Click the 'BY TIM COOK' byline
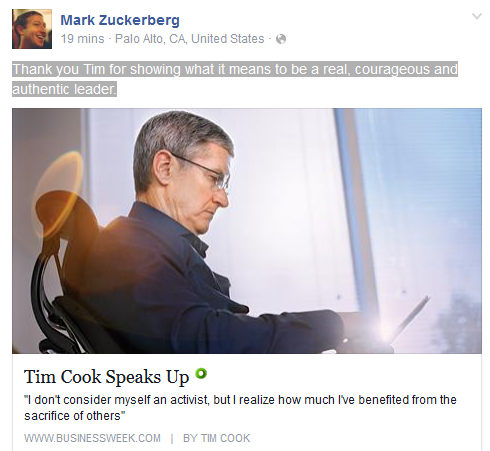The width and height of the screenshot is (490, 451). click(x=217, y=438)
